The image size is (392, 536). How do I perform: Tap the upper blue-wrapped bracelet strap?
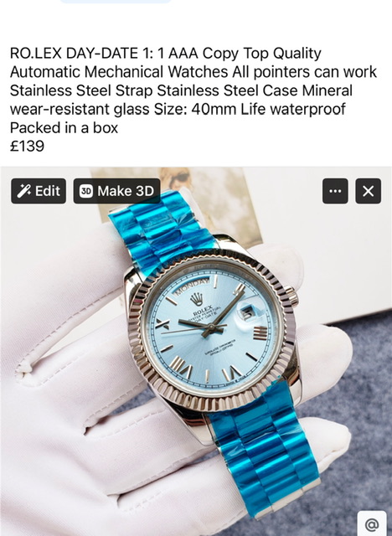[x=159, y=229]
